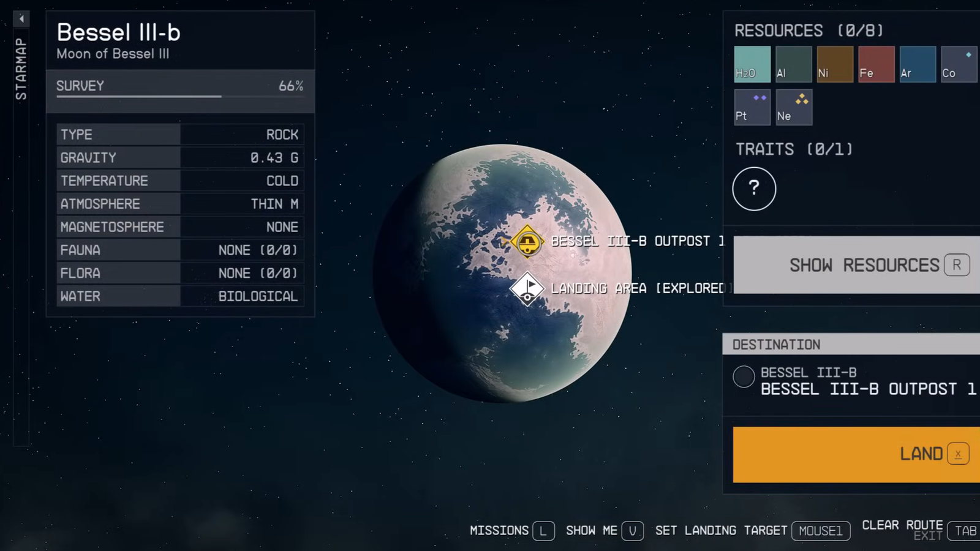Select the Bessel III-B Outpost 1 destination radio
The image size is (980, 551).
click(744, 377)
